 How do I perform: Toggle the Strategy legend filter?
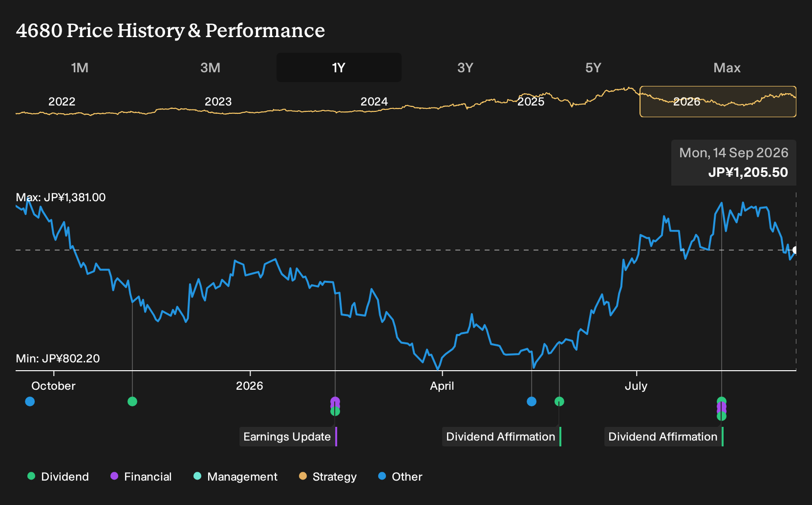pyautogui.click(x=328, y=477)
